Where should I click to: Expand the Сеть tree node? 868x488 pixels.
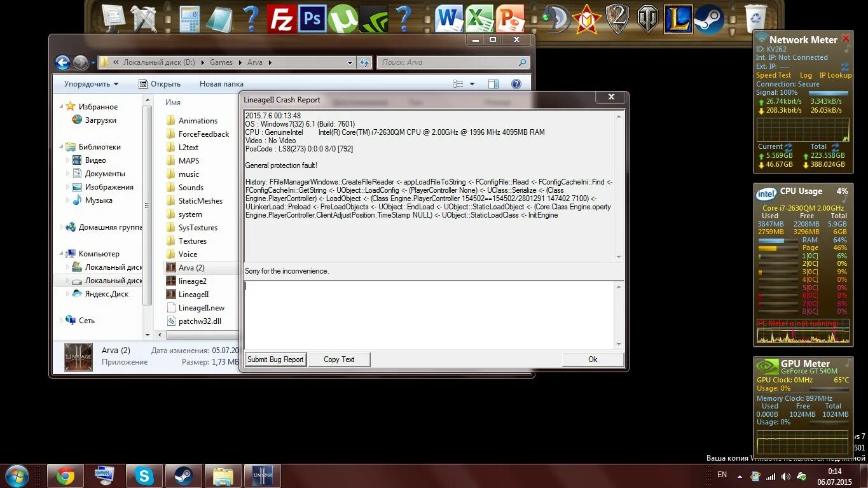click(x=61, y=320)
